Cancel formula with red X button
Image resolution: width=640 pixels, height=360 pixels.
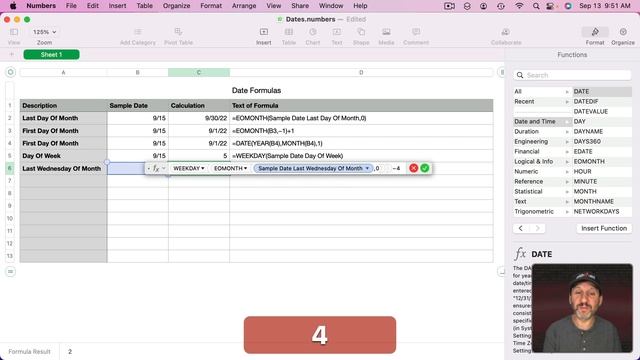(413, 168)
